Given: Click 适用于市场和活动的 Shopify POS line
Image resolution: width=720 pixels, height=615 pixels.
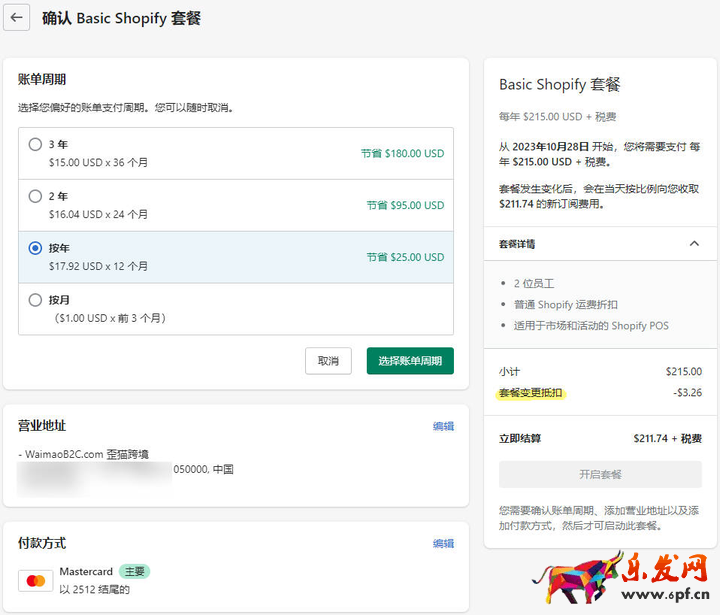Looking at the screenshot, I should (x=591, y=326).
